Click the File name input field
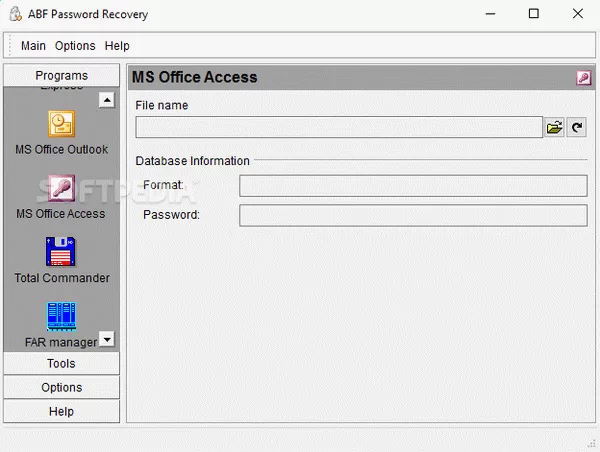600x452 pixels. [x=339, y=127]
